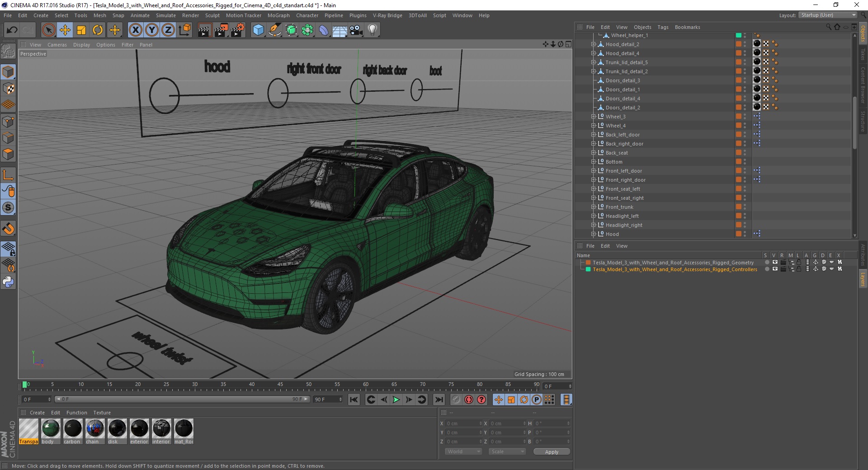
Task: Select the chain material swatch
Action: (x=94, y=431)
